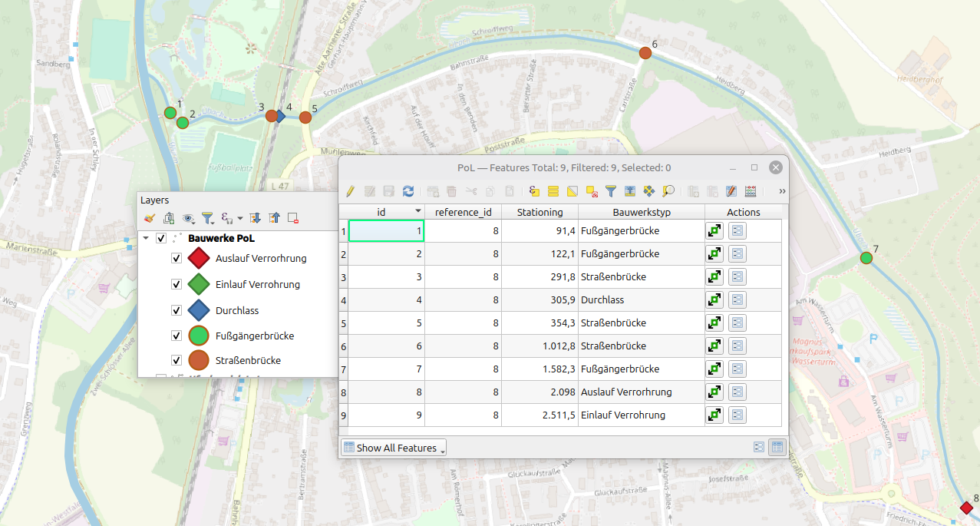Open the field calculator
980x526 pixels.
[750, 191]
